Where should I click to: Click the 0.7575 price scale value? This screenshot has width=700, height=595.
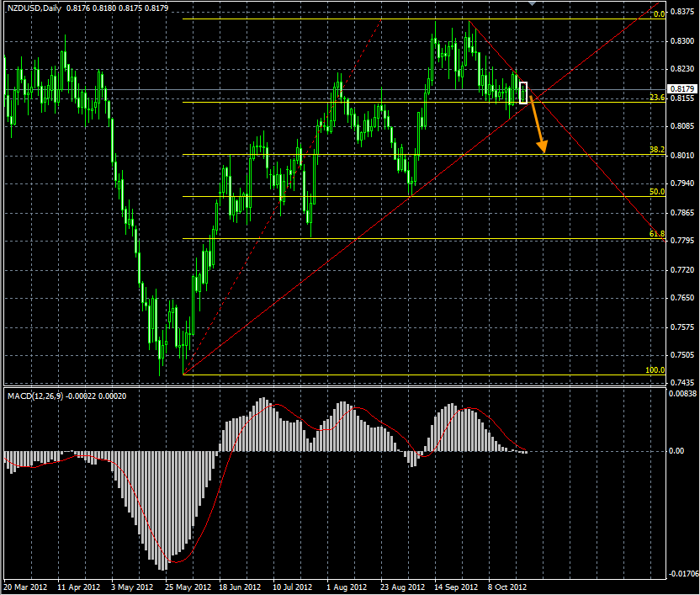[682, 327]
